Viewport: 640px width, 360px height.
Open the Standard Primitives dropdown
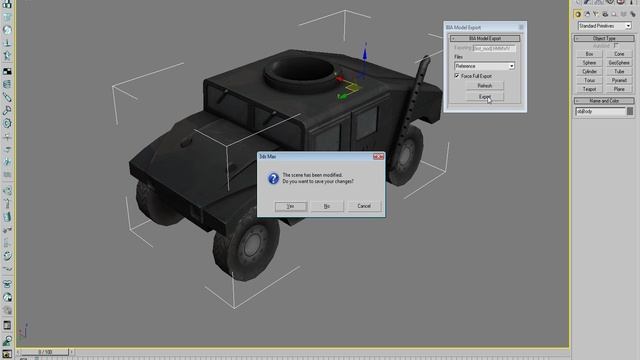pos(604,26)
